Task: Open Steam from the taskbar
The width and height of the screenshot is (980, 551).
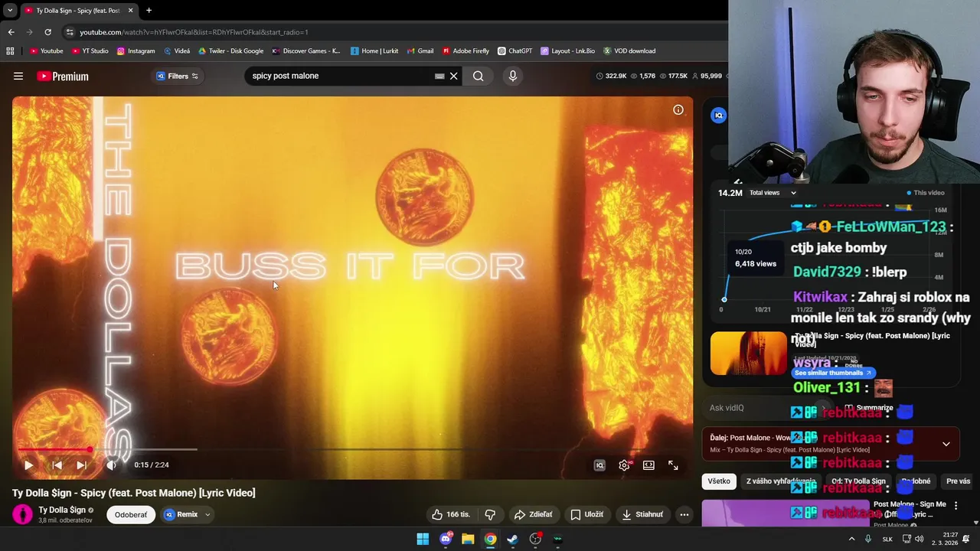Action: pyautogui.click(x=512, y=540)
